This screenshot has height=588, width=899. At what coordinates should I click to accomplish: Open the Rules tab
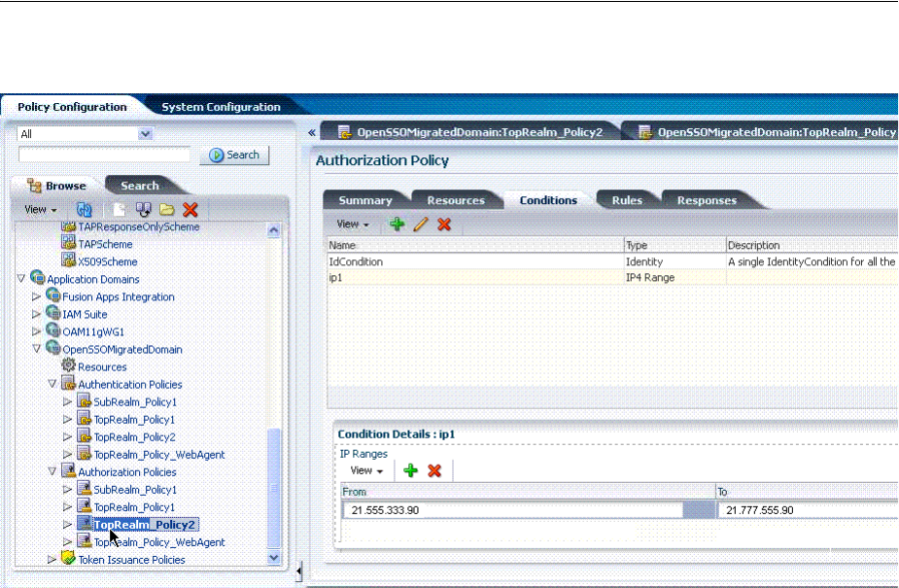627,200
